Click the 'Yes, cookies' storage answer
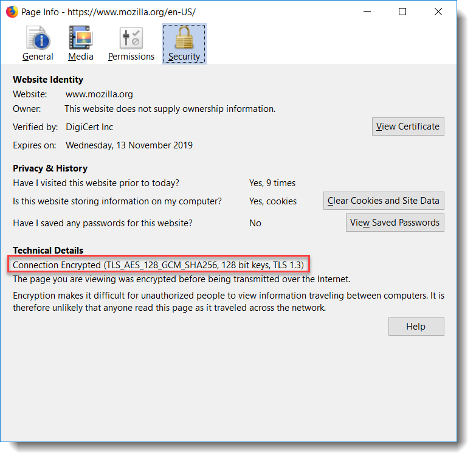Screen dimensions: 476x461 (x=272, y=201)
